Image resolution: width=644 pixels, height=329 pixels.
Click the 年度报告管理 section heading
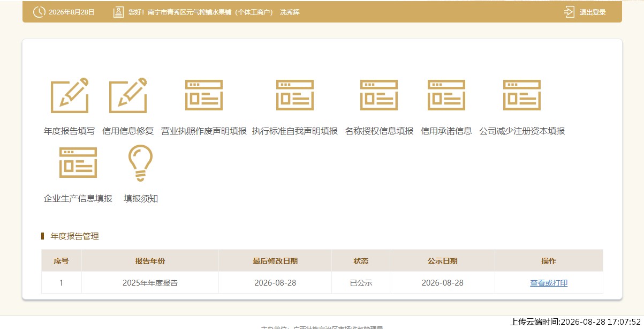74,236
